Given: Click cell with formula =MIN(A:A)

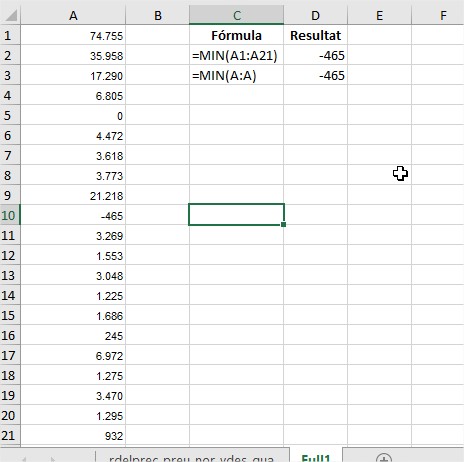Looking at the screenshot, I should pos(236,75).
